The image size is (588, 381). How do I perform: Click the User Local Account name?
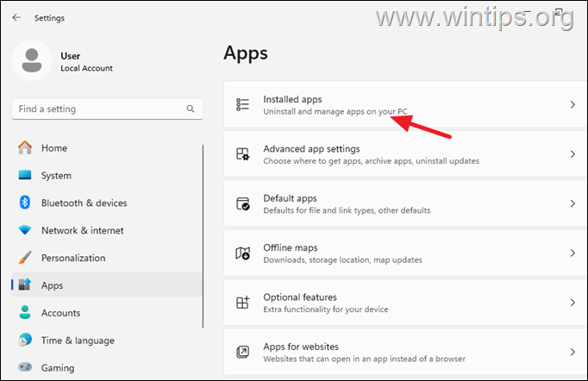pos(71,56)
